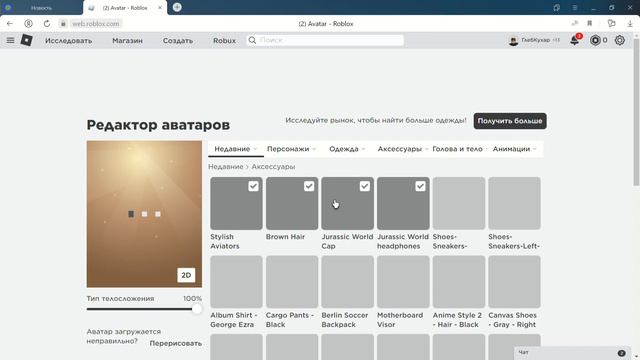Image resolution: width=640 pixels, height=360 pixels.
Task: Select the Canvas Shoes - Gray - Right thumbnail
Action: (514, 282)
